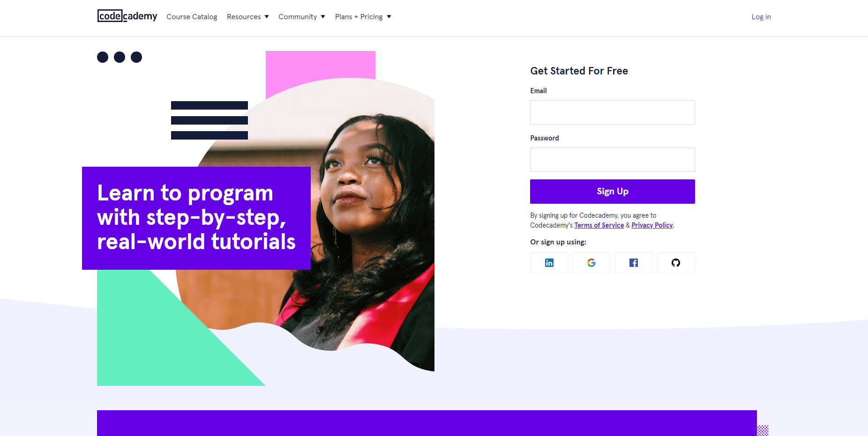Sign up with Google icon
Image resolution: width=868 pixels, height=436 pixels.
591,263
